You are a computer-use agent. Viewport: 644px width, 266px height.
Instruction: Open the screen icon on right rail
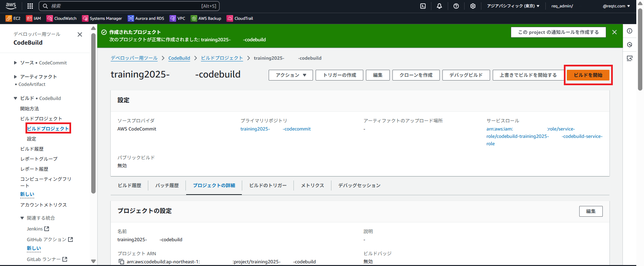tap(630, 58)
